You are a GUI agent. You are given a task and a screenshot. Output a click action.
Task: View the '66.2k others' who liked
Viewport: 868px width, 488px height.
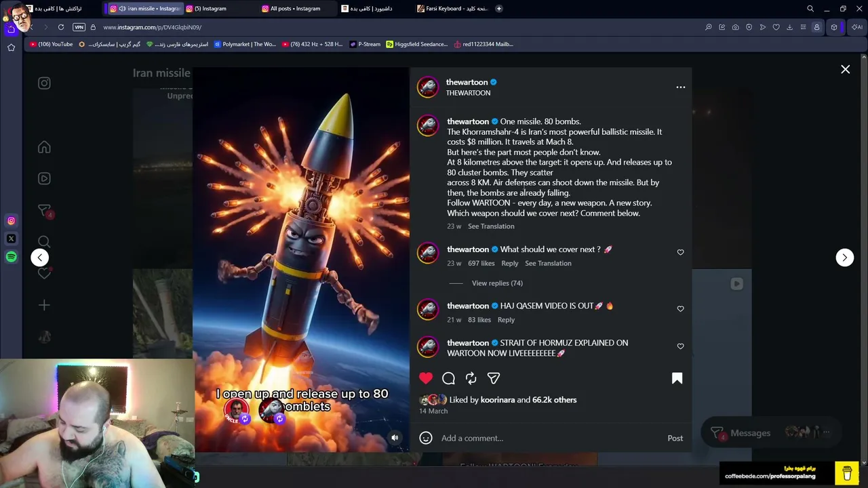(x=555, y=400)
